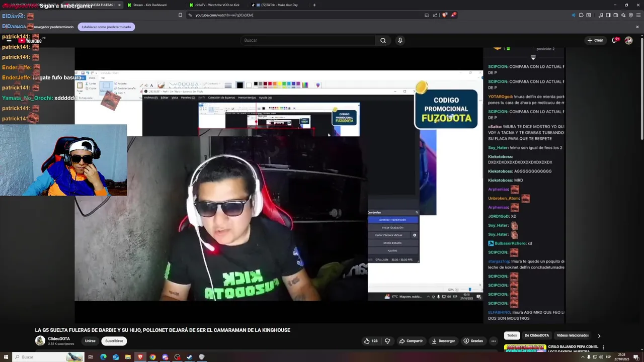The width and height of the screenshot is (644, 362).
Task: Open Microsoft Edge from the taskbar
Action: point(103,357)
